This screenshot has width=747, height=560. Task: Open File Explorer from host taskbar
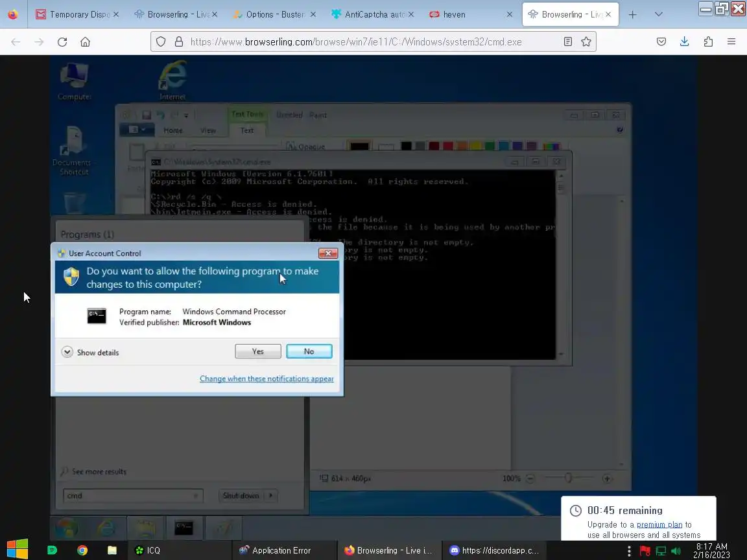click(x=112, y=550)
